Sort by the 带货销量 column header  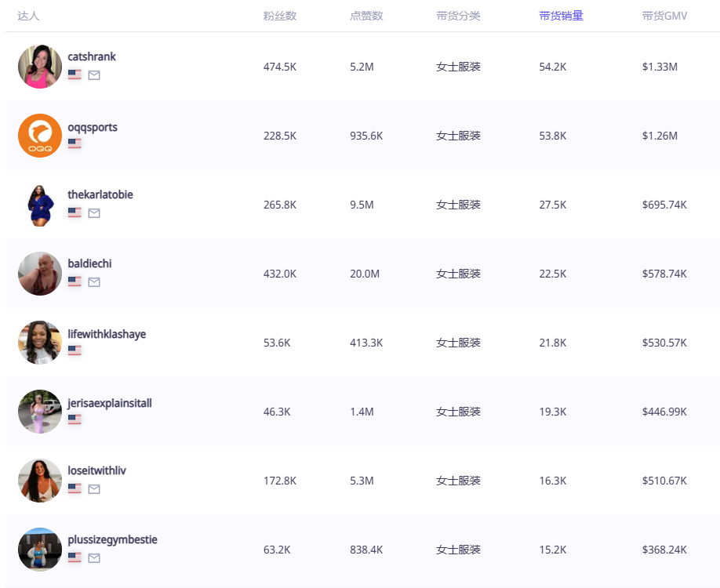(x=561, y=16)
